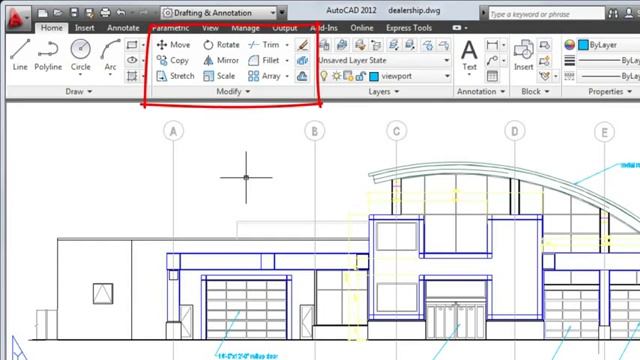Select the Ellipse draw tool
Viewport: 640px width, 360px height.
[132, 60]
